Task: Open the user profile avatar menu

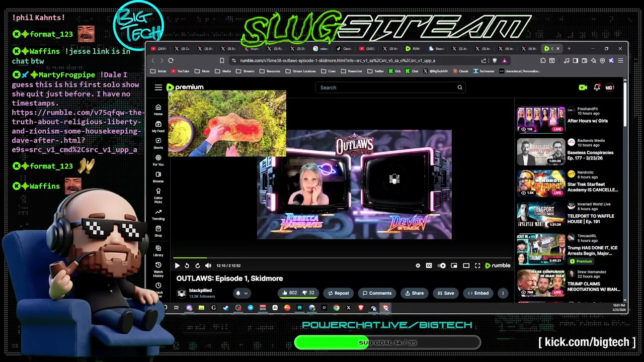Action: point(610,87)
